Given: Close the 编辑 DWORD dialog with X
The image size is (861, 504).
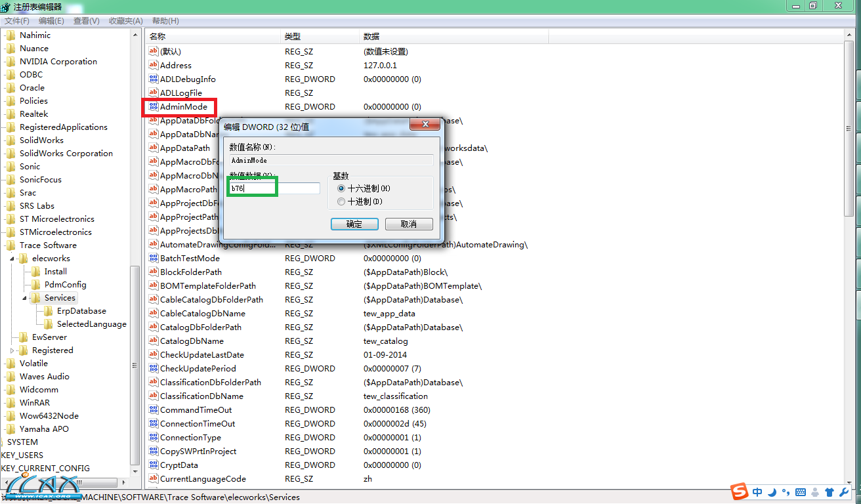Looking at the screenshot, I should (425, 123).
